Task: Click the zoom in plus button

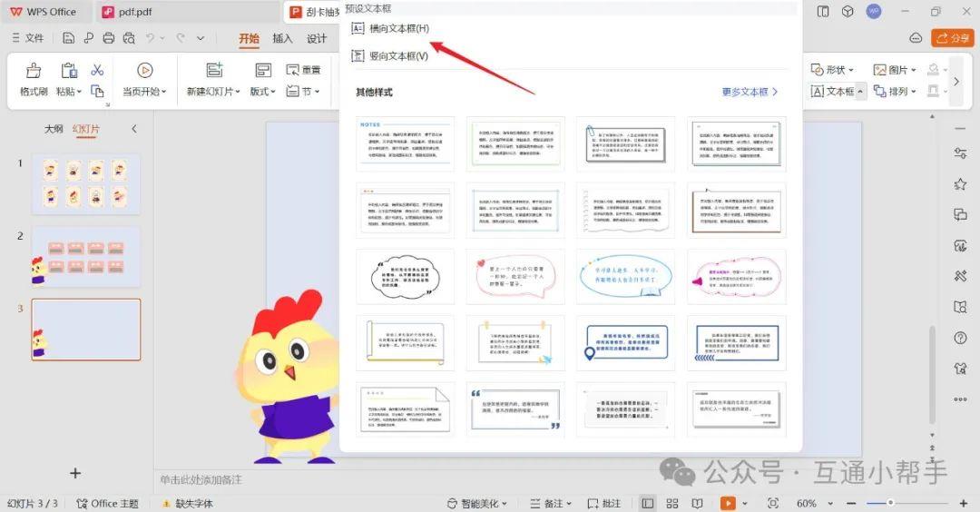Action: [x=964, y=503]
